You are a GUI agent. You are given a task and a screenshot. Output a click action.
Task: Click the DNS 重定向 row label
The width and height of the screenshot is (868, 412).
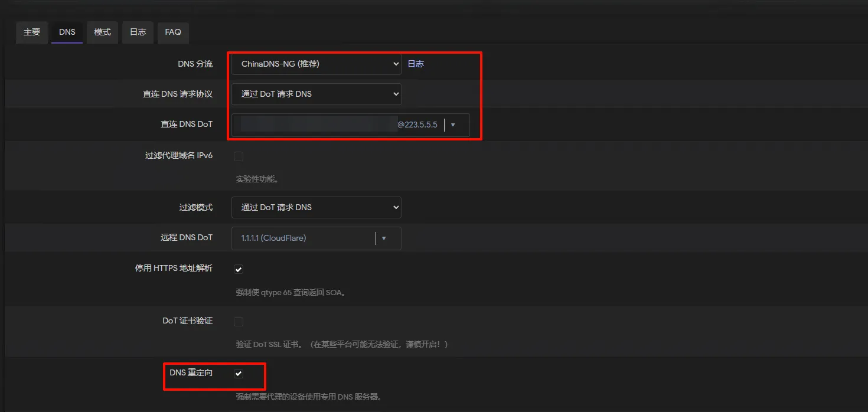191,372
